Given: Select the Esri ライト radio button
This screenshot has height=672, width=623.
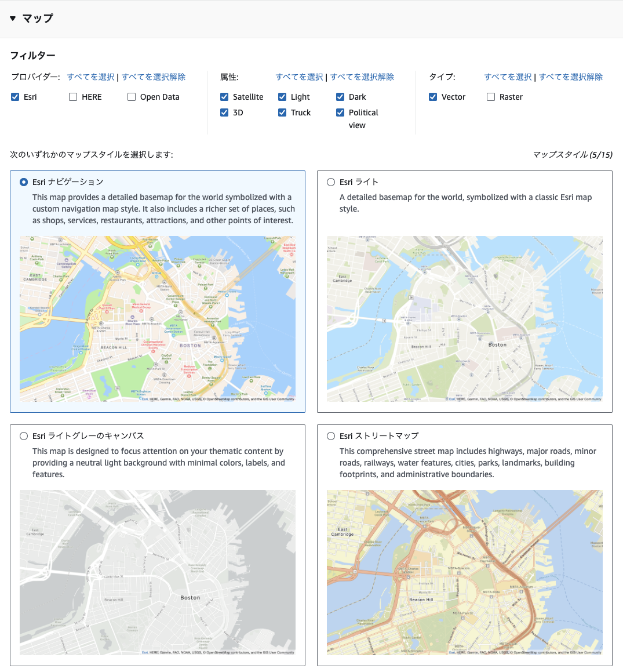Looking at the screenshot, I should point(331,182).
